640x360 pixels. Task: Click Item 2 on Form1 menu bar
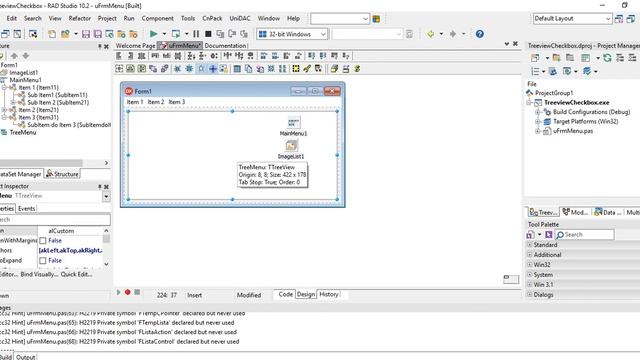coord(156,102)
